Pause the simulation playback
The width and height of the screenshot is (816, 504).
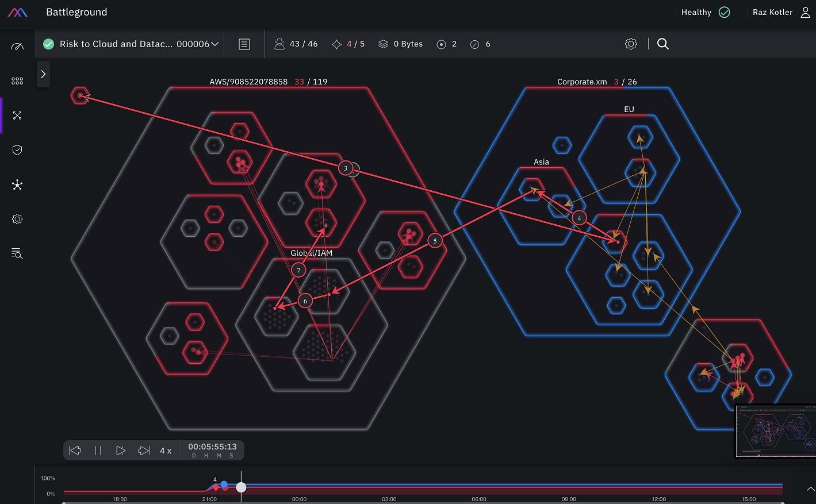(x=98, y=451)
